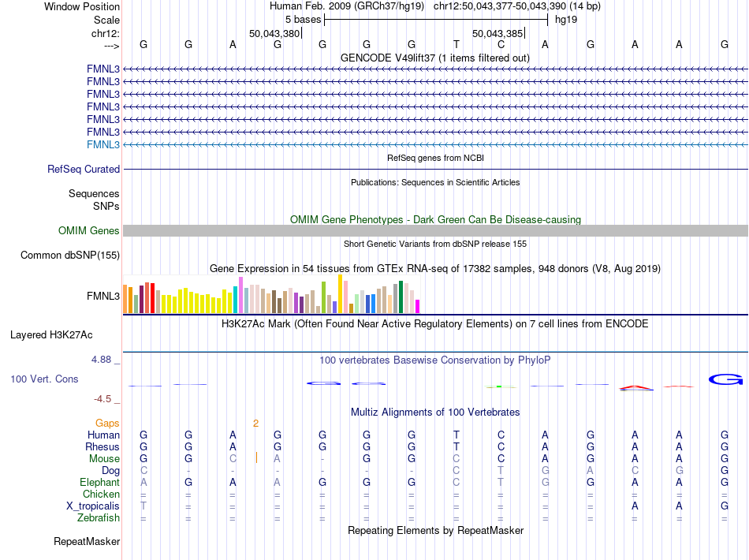Click the Gaps row label

pos(107,424)
